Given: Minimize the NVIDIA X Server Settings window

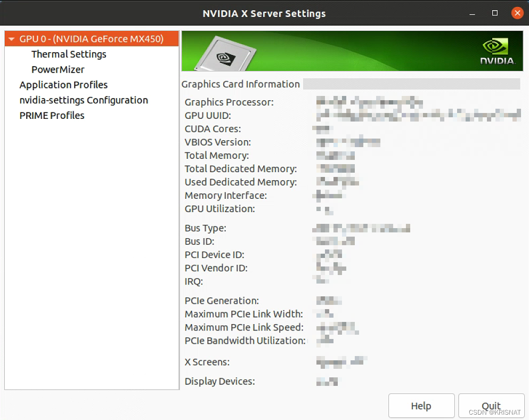Looking at the screenshot, I should click(x=473, y=13).
